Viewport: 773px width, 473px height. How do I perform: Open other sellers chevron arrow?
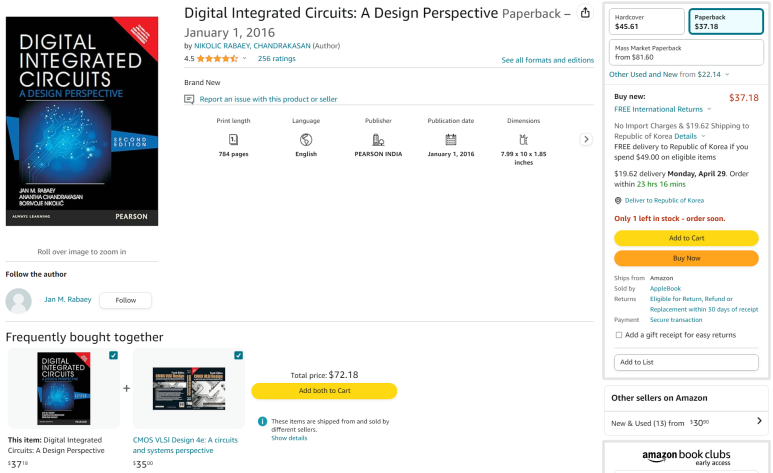click(759, 421)
